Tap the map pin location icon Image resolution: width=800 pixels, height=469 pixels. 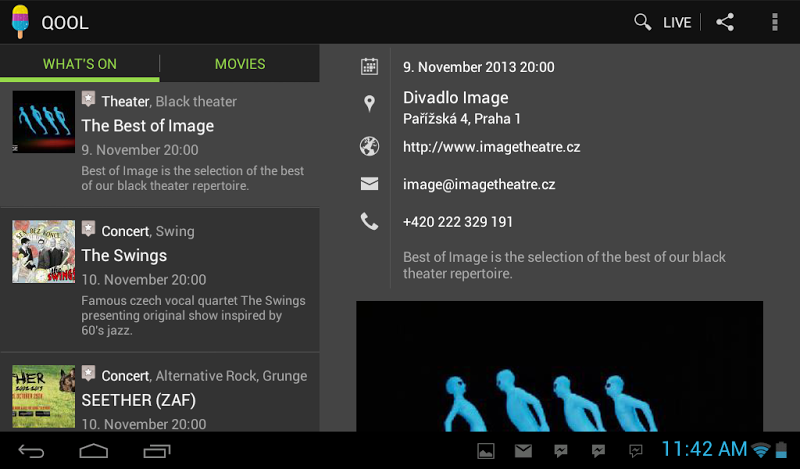[x=369, y=104]
